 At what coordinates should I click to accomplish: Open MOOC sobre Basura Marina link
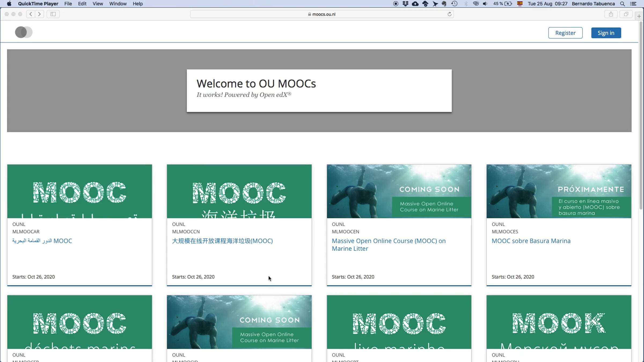(531, 241)
